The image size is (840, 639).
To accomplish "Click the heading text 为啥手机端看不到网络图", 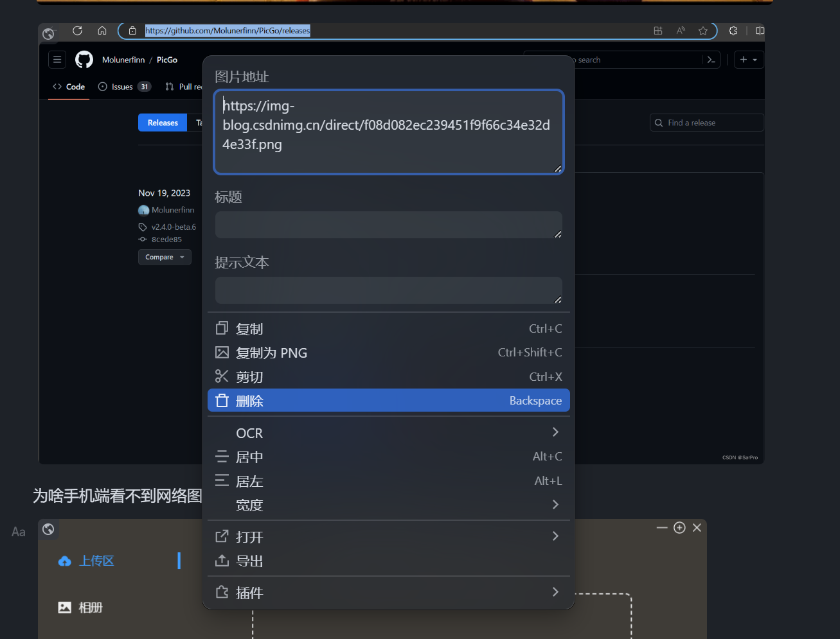I will coord(118,495).
